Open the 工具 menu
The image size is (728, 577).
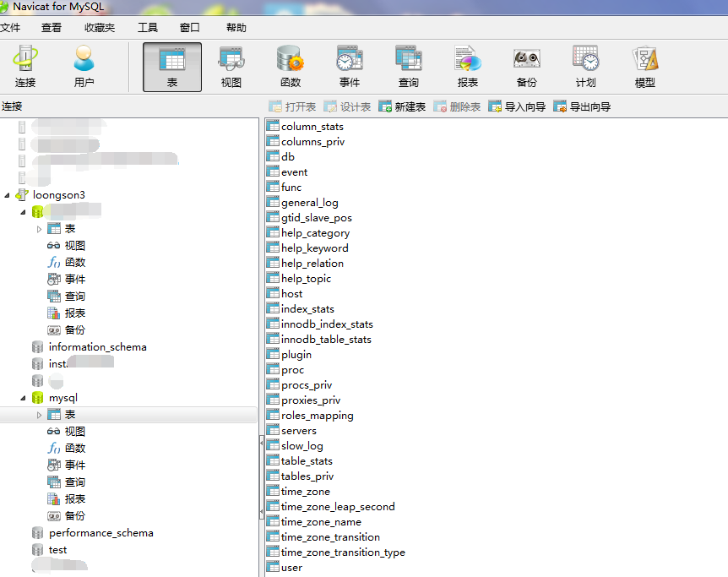point(148,28)
